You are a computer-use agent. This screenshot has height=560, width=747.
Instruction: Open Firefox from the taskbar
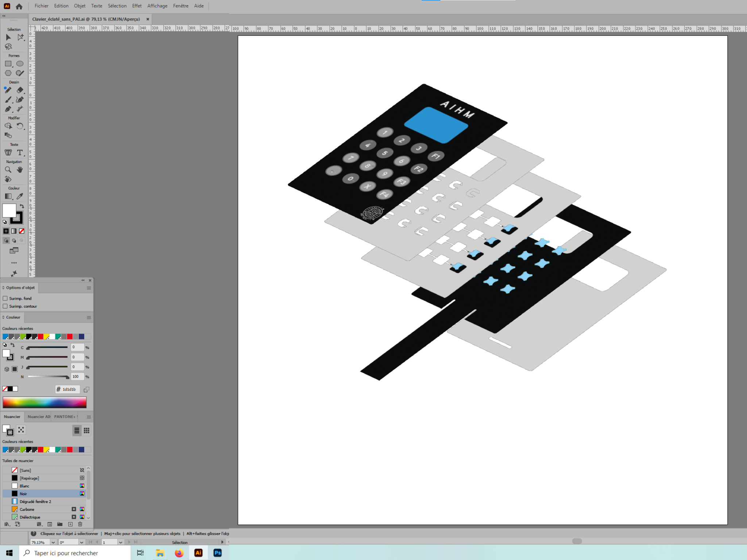pyautogui.click(x=179, y=553)
